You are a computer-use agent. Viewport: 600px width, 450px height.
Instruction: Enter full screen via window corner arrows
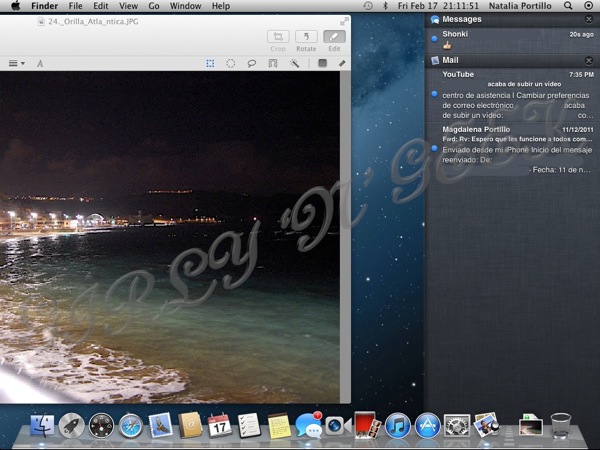point(344,22)
